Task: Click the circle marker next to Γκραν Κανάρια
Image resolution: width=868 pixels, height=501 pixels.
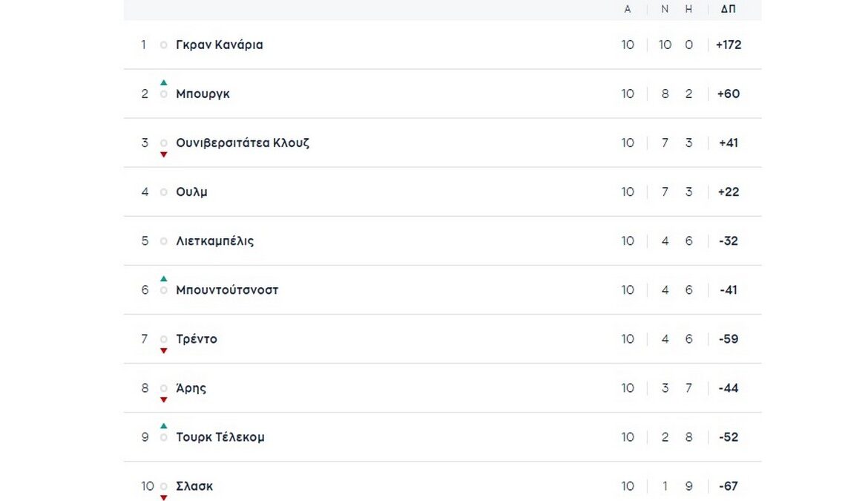Action: tap(164, 45)
